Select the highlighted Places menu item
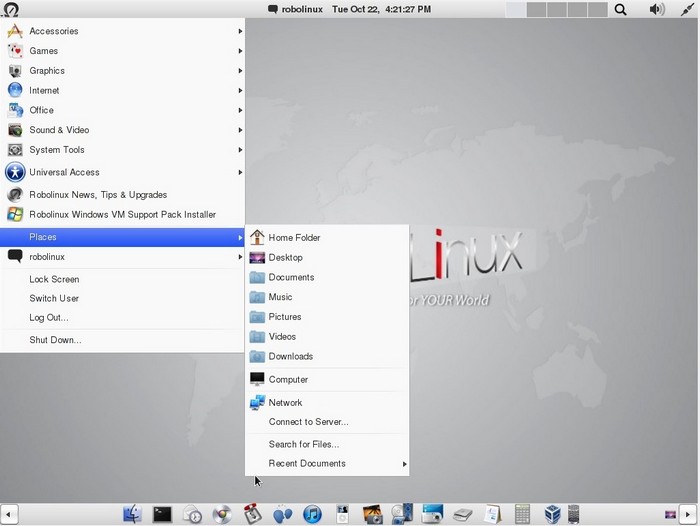The image size is (700, 526). (122, 237)
